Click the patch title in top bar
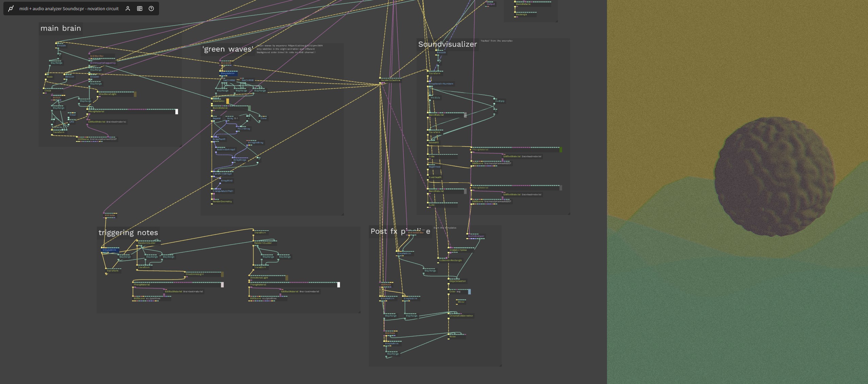Image resolution: width=868 pixels, height=384 pixels. [x=69, y=9]
